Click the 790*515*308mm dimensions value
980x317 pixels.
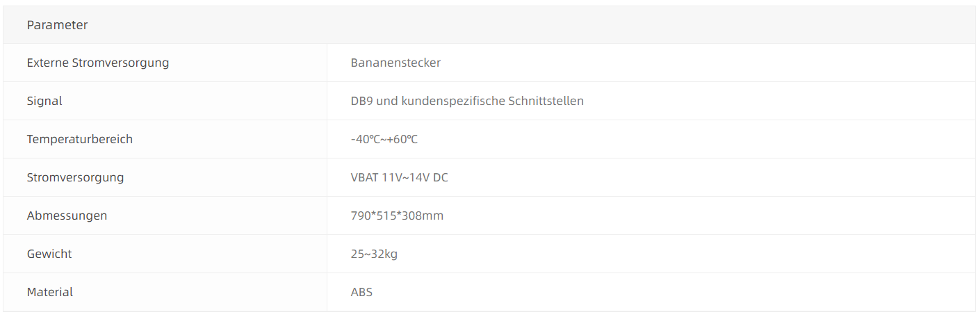[x=397, y=216]
